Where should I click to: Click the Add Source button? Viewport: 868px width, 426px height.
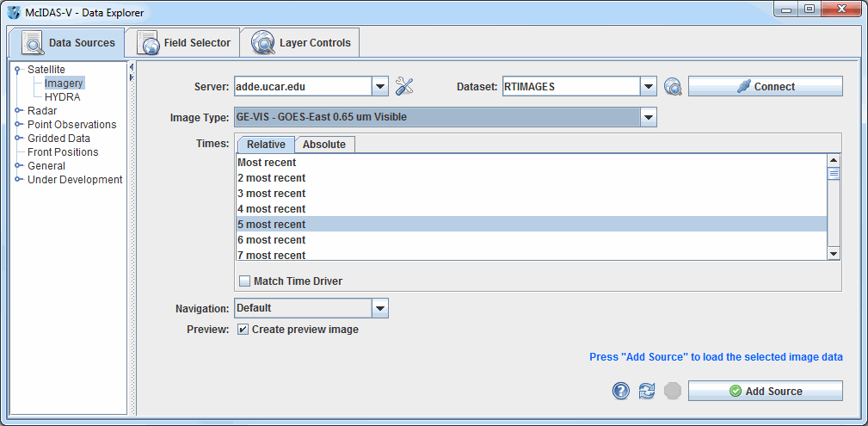tap(765, 391)
